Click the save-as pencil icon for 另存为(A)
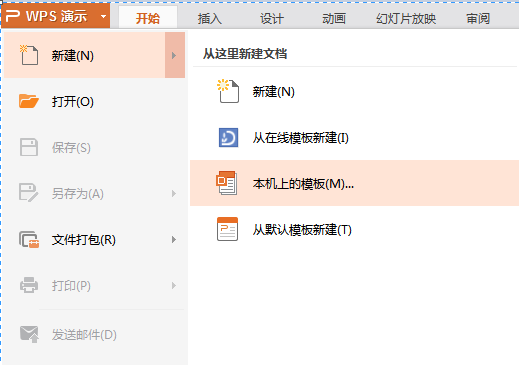The height and width of the screenshot is (365, 519). [29, 193]
